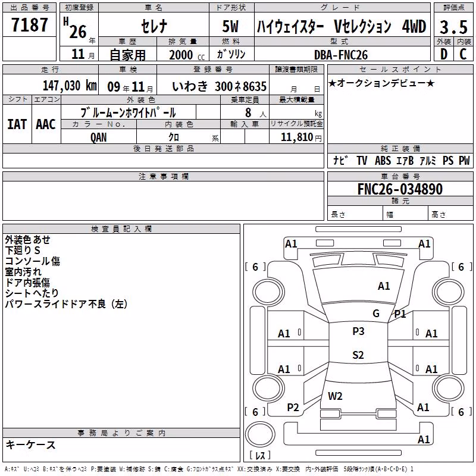Click inspector note コンソール傷
The width and height of the screenshot is (476, 476).
pos(33,261)
